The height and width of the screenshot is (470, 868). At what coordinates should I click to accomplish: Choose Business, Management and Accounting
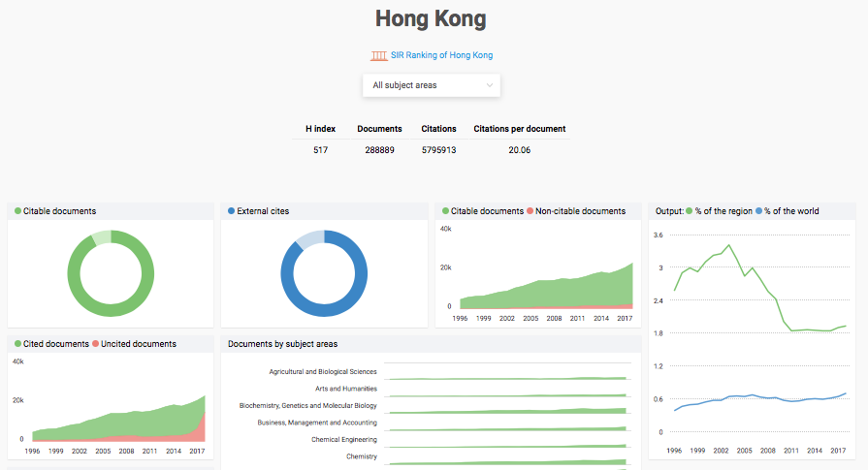316,423
